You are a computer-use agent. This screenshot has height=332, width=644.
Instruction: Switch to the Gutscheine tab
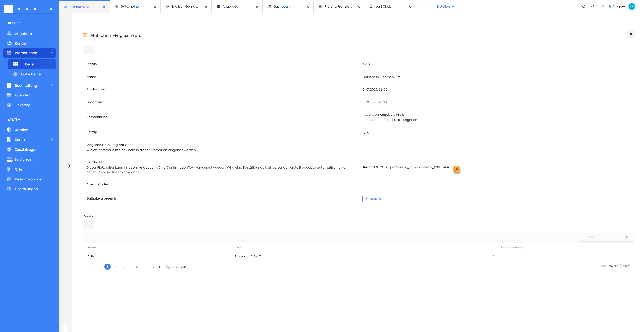129,7
